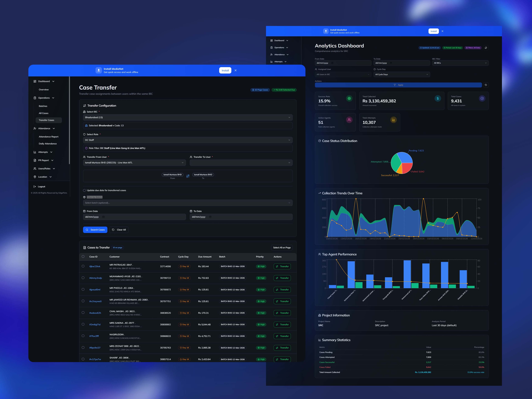Select case #dnmy3ndp checkbox
Viewport: 532px width, 399px height.
pyautogui.click(x=83, y=278)
